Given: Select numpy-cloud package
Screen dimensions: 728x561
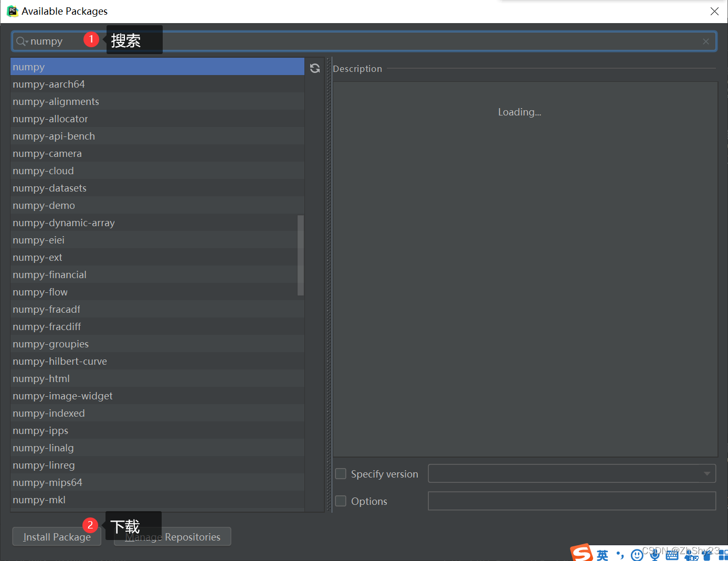Looking at the screenshot, I should tap(157, 171).
